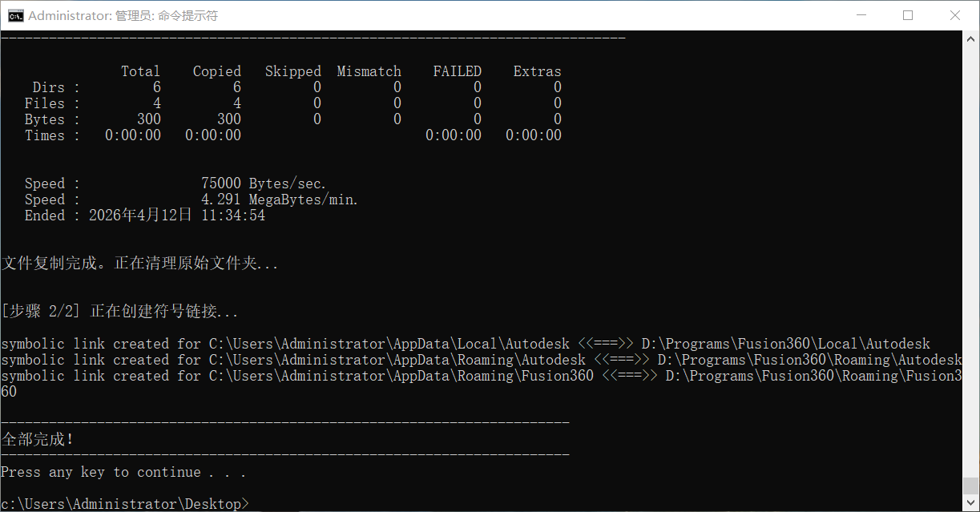The height and width of the screenshot is (512, 980).
Task: Maximize the command prompt window
Action: [x=908, y=15]
